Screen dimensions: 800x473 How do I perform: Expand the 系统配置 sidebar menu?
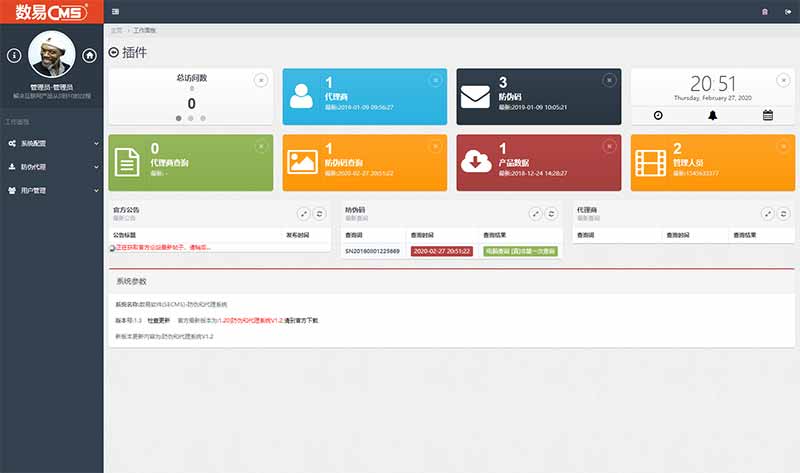click(x=50, y=143)
